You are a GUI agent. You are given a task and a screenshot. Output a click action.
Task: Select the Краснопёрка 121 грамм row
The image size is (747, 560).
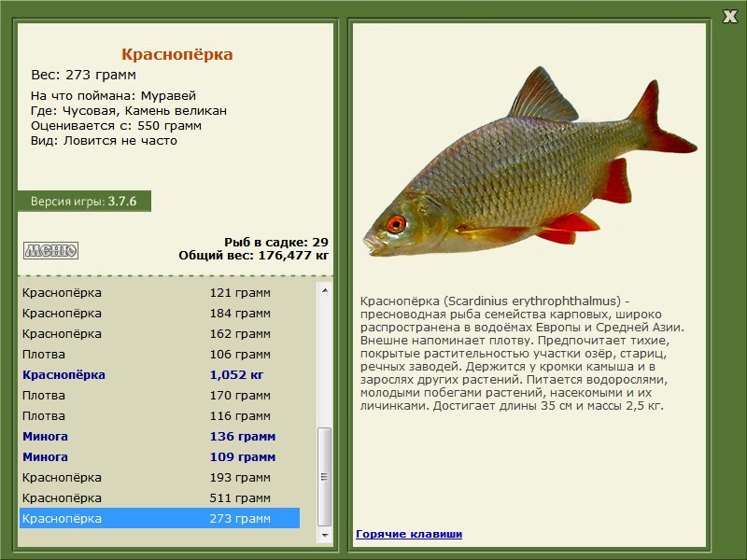(160, 293)
